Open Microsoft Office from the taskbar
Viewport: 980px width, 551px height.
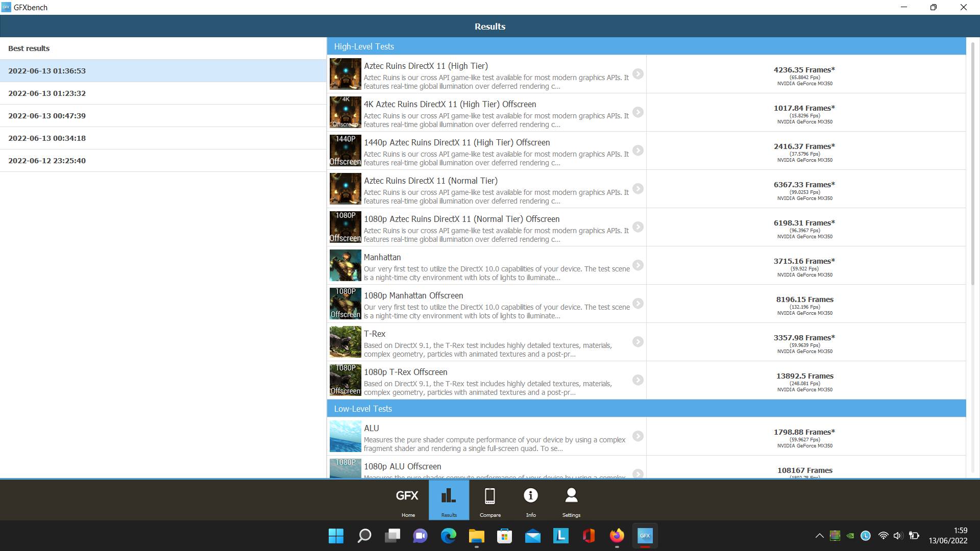click(589, 536)
